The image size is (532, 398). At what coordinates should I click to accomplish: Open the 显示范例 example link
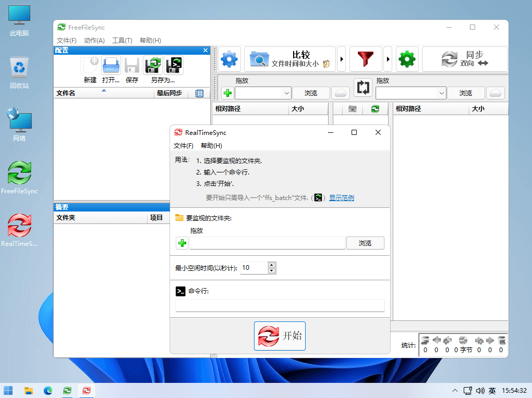pos(341,197)
